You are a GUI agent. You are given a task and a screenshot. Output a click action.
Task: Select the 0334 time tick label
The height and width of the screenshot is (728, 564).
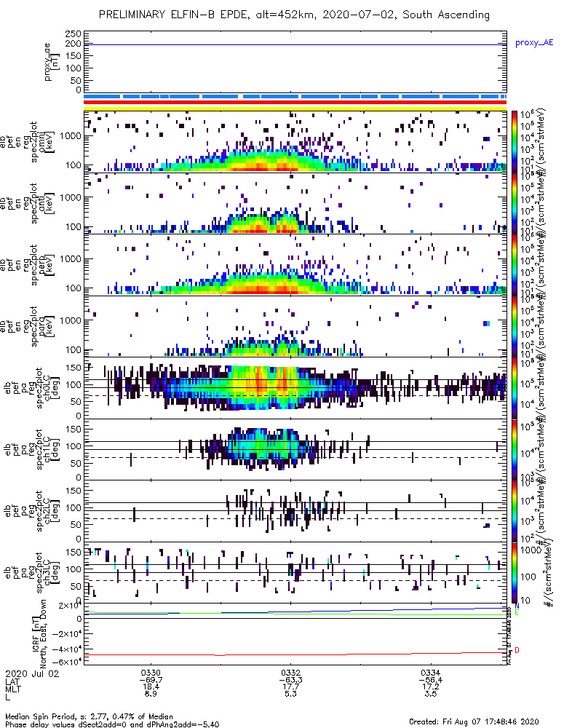[x=431, y=673]
